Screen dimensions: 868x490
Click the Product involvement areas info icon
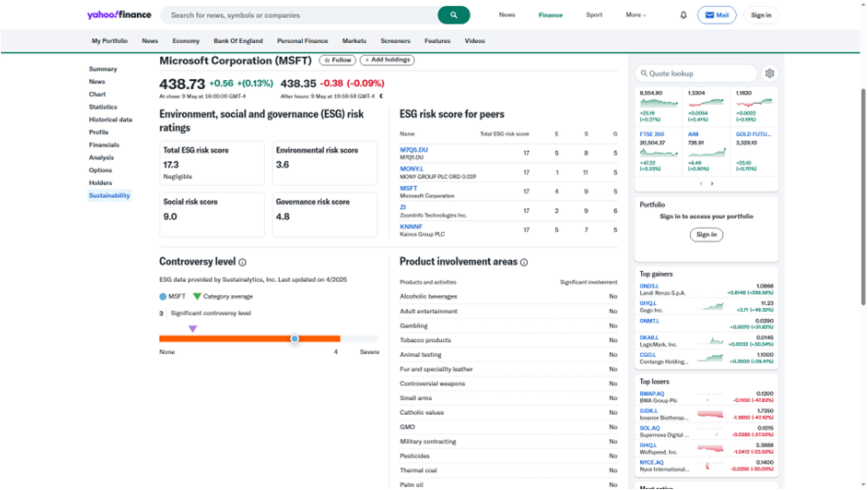click(524, 262)
